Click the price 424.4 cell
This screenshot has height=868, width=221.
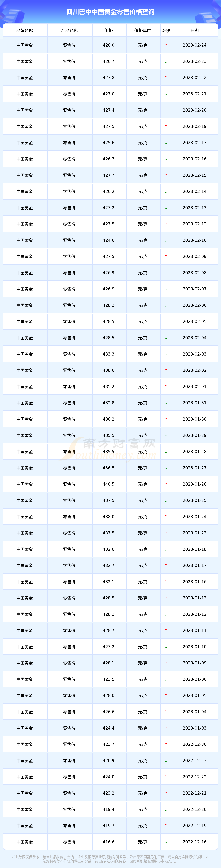click(108, 728)
